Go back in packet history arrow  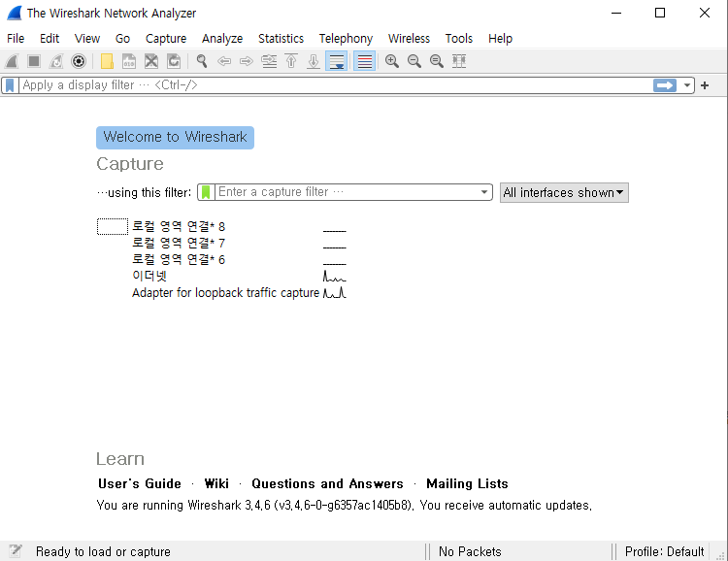click(x=224, y=61)
